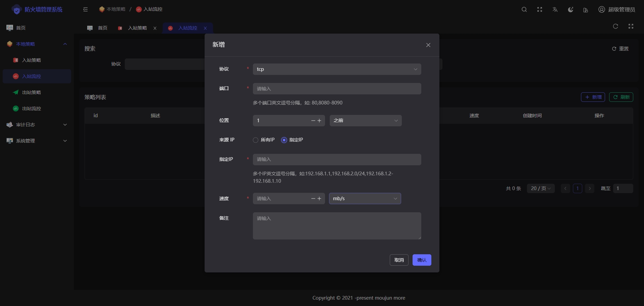The height and width of the screenshot is (306, 644).
Task: Focus the 备注 textarea
Action: coord(337,226)
